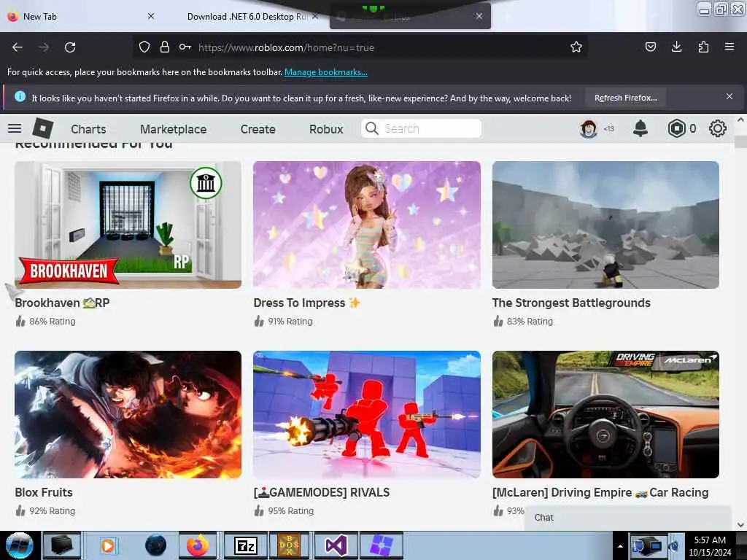Click the 83% Rating text
Screen dimensions: 747x560
[530, 322]
